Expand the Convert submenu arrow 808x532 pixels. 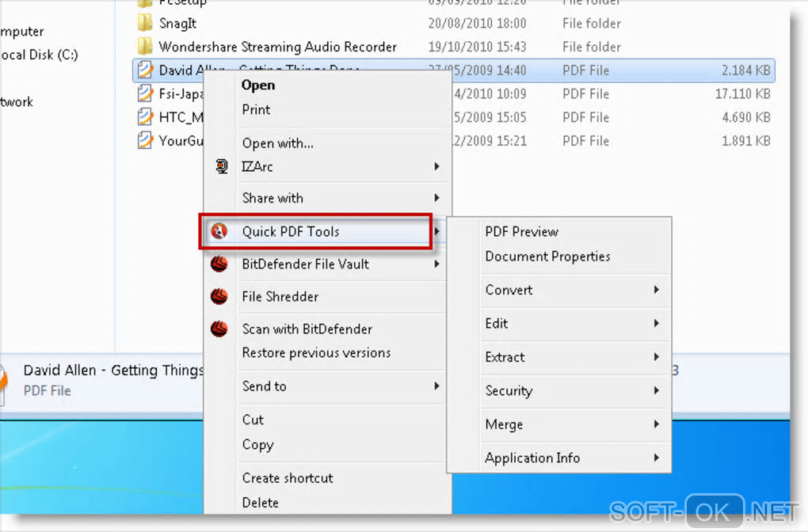[x=657, y=291]
